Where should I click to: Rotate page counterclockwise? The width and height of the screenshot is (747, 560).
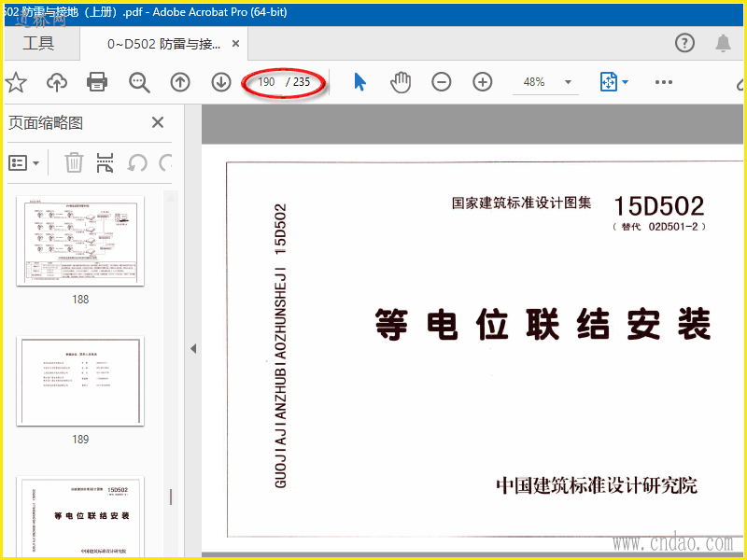(136, 162)
